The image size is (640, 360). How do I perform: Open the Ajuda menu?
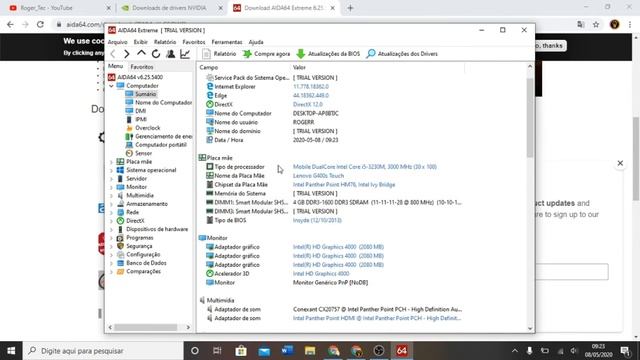[256, 42]
